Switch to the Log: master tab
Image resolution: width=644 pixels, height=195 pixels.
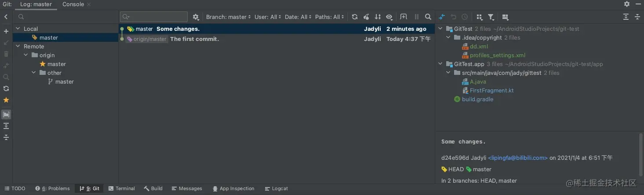pos(36,4)
